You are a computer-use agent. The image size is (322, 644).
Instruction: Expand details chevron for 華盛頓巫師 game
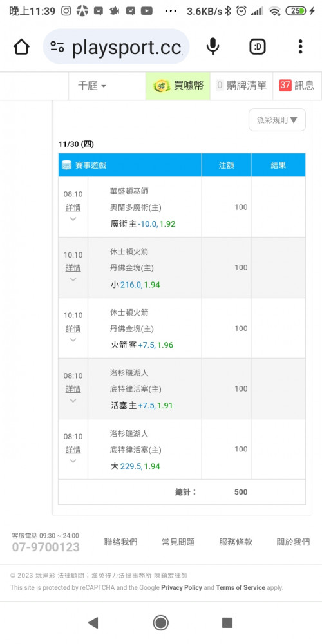click(x=73, y=219)
